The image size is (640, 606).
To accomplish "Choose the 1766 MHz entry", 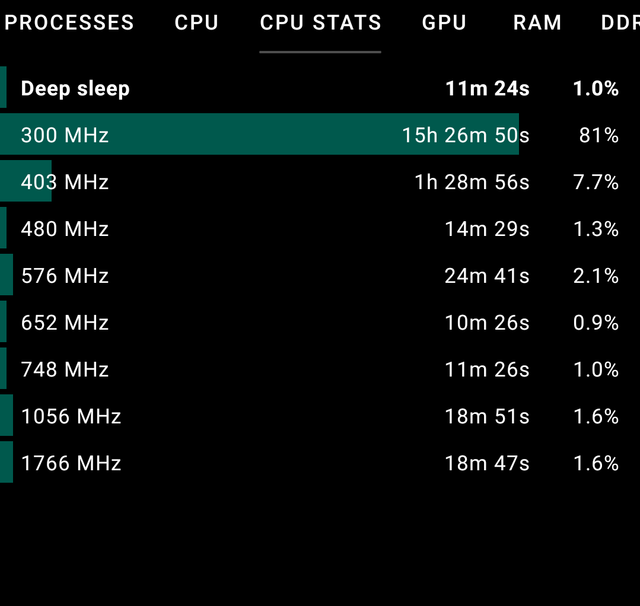I will [320, 463].
